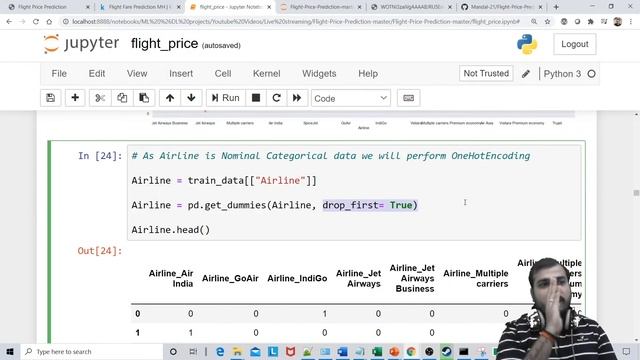Restart kernel and run all cells
Viewport: 640px width, 360px height.
297,98
